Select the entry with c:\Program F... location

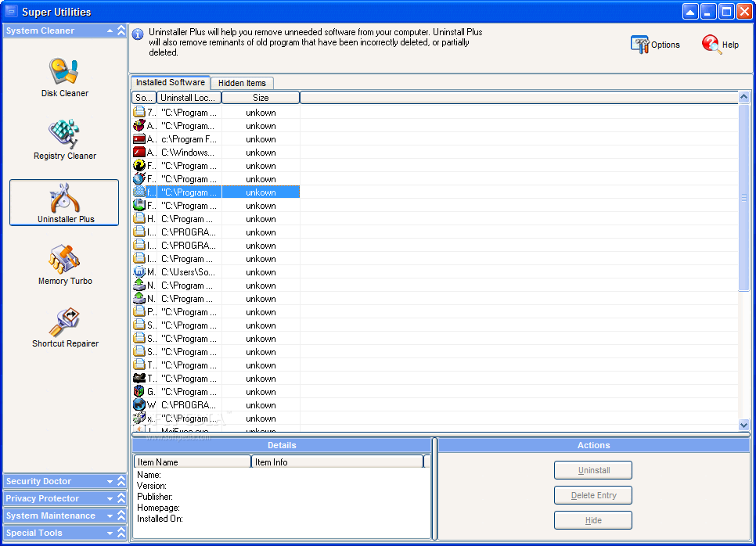216,138
